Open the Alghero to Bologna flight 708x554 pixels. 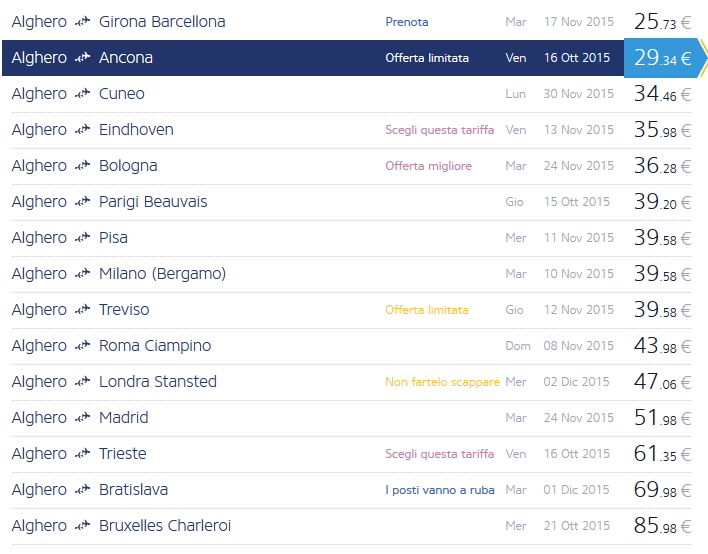pos(128,166)
